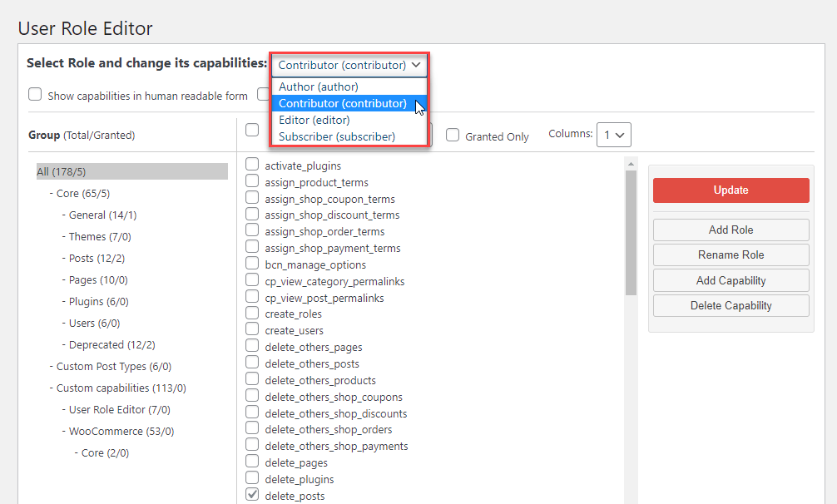This screenshot has width=837, height=504.
Task: Check the delete_others_posts capability
Action: coord(252,362)
